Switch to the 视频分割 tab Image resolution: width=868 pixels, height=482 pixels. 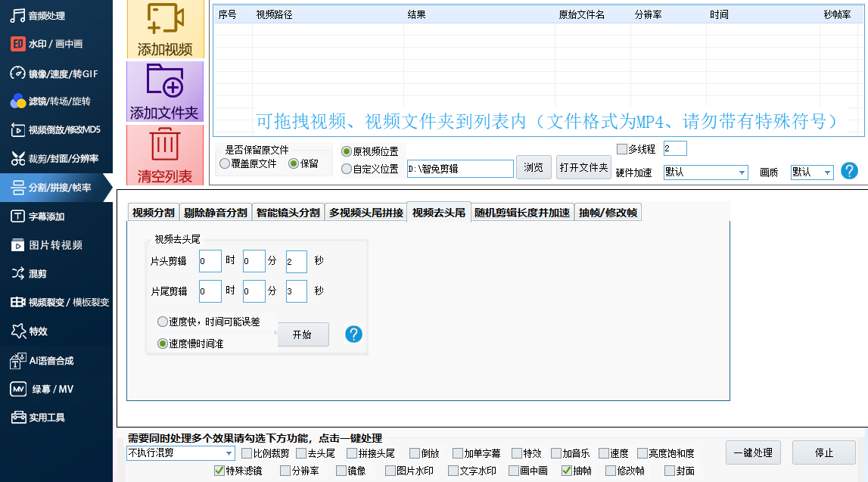tap(154, 213)
